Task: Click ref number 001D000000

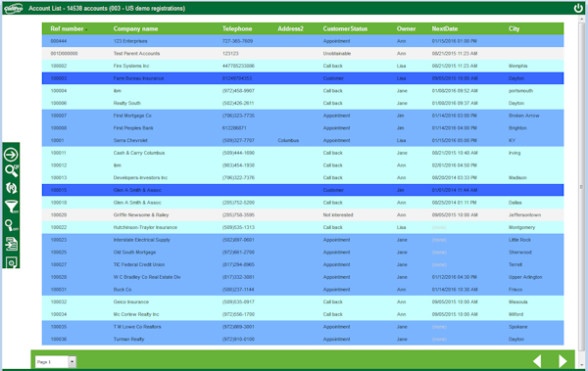Action: pos(64,54)
